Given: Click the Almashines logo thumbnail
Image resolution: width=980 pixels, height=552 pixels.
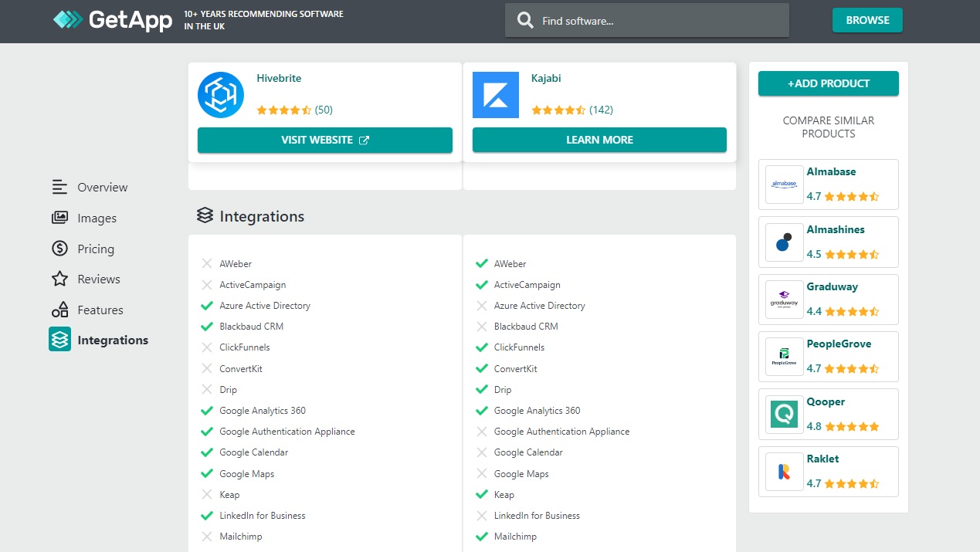Looking at the screenshot, I should [x=785, y=242].
